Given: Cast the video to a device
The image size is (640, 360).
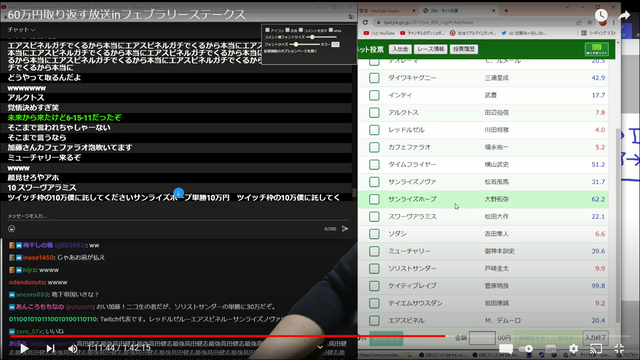Looking at the screenshot, I should [x=596, y=349].
